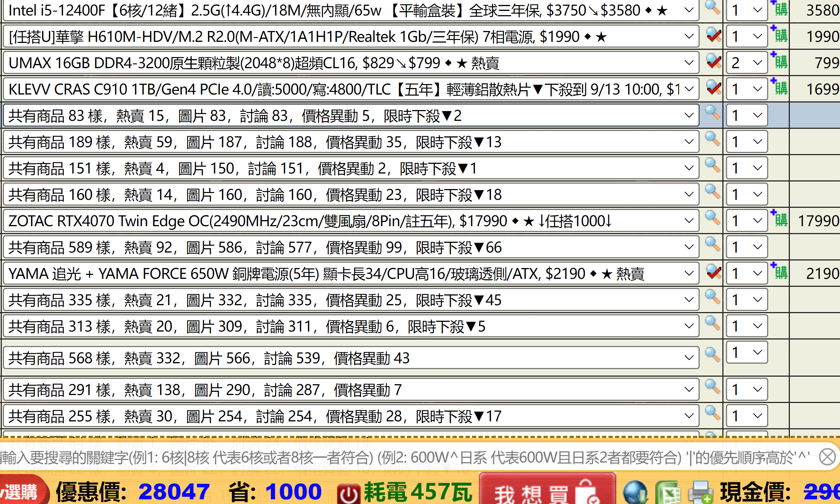
Task: Expand the dropdown showing 共有商品 151 樣
Action: pos(351,168)
